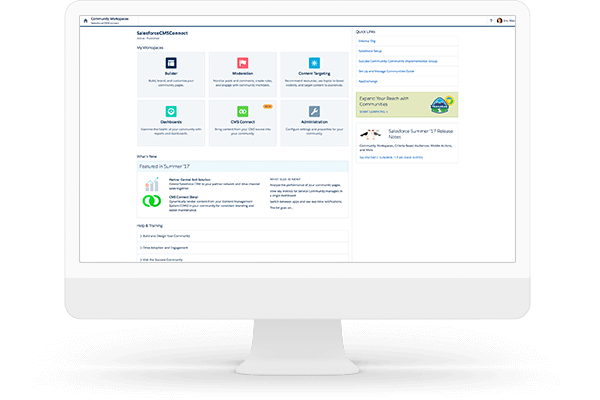Click the SalesforceCMSConnect community heading

pos(162,33)
